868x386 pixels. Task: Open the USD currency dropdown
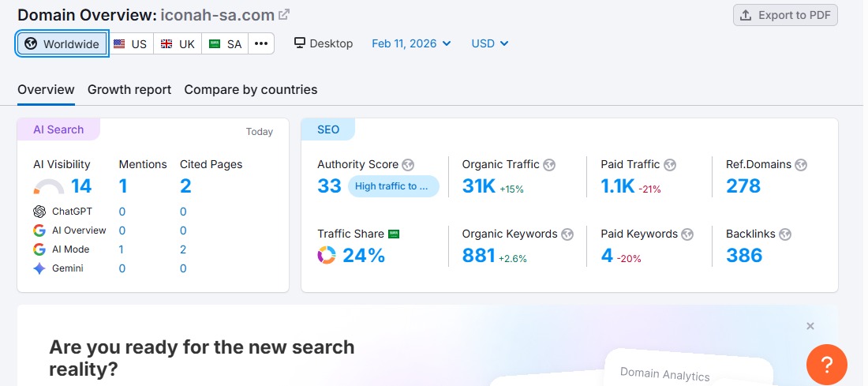tap(490, 43)
